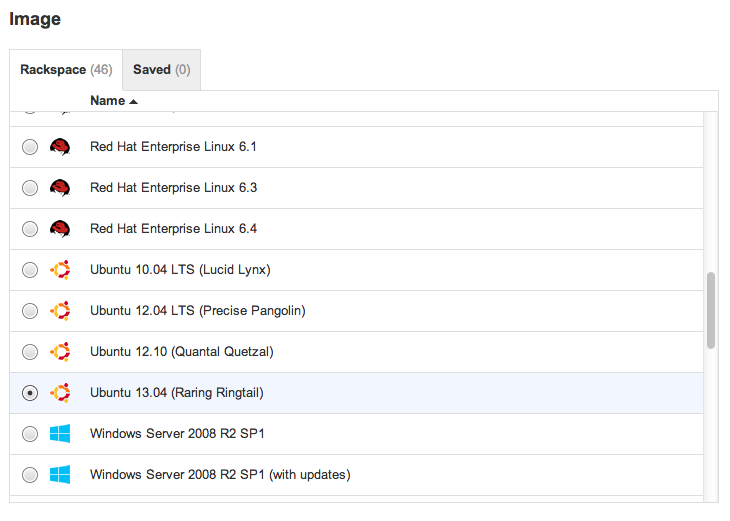Click the image list vertical scrollbar thumb
This screenshot has height=521, width=730.
coord(711,310)
